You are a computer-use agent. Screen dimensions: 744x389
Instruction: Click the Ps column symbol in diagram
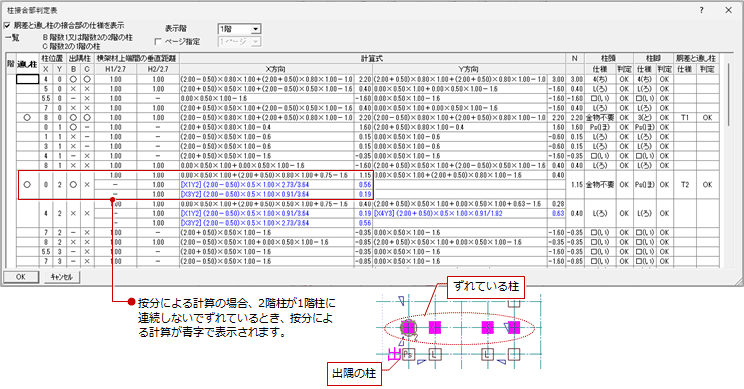408,354
